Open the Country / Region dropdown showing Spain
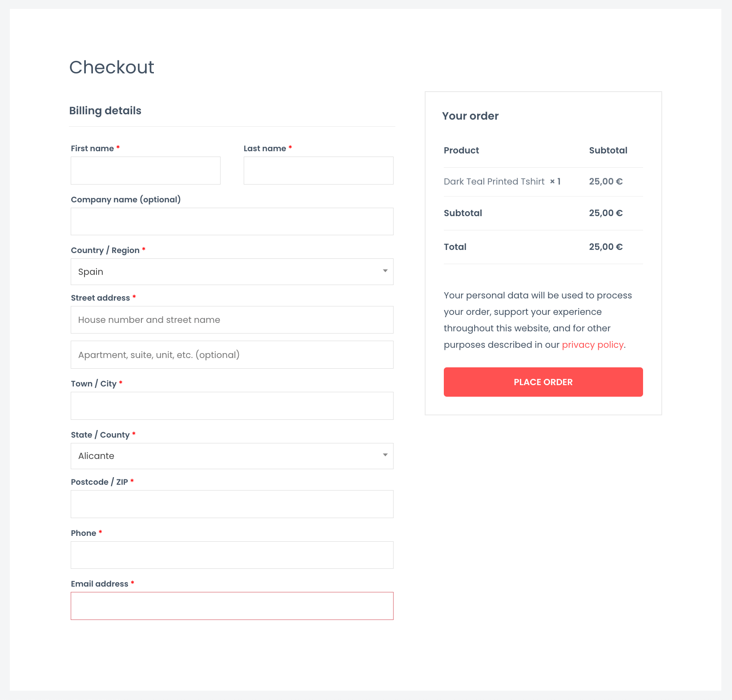 232,272
